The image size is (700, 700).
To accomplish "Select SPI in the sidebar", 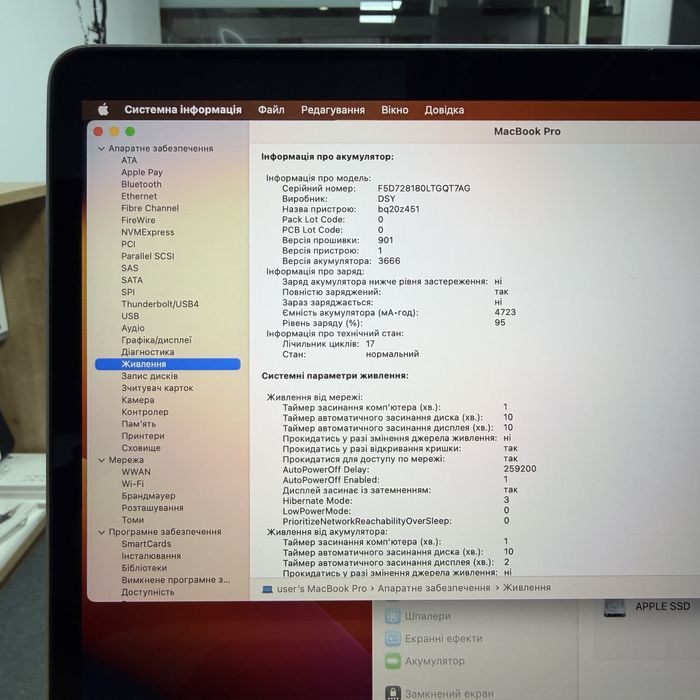I will point(128,292).
